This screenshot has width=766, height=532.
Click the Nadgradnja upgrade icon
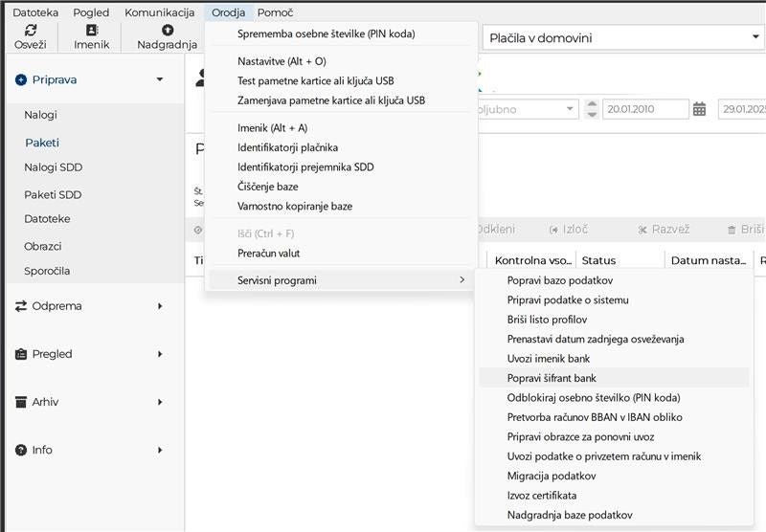click(x=167, y=30)
